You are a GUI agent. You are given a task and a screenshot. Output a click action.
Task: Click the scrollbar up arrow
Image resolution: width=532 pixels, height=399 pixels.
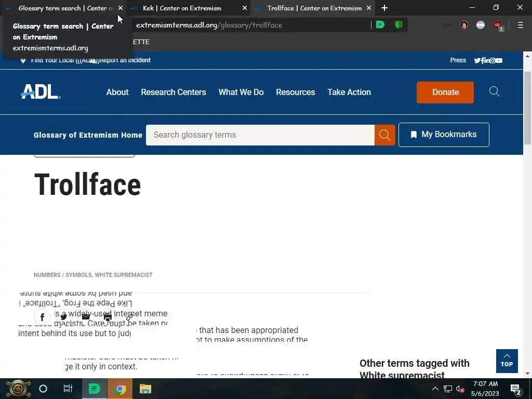click(x=528, y=55)
